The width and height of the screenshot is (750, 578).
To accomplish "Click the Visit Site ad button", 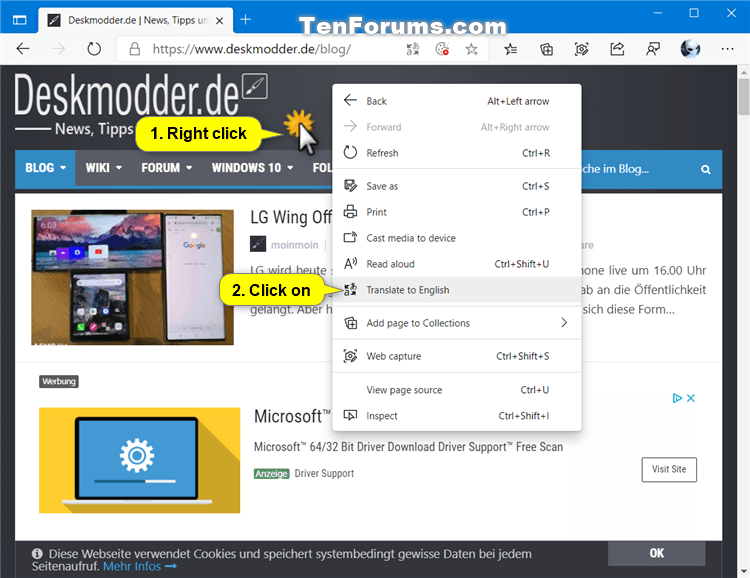I will tap(669, 469).
